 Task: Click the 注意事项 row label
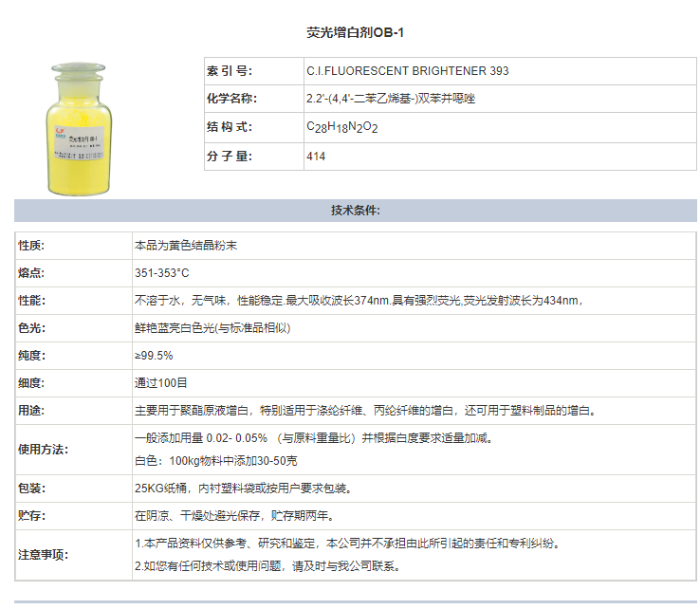[44, 555]
